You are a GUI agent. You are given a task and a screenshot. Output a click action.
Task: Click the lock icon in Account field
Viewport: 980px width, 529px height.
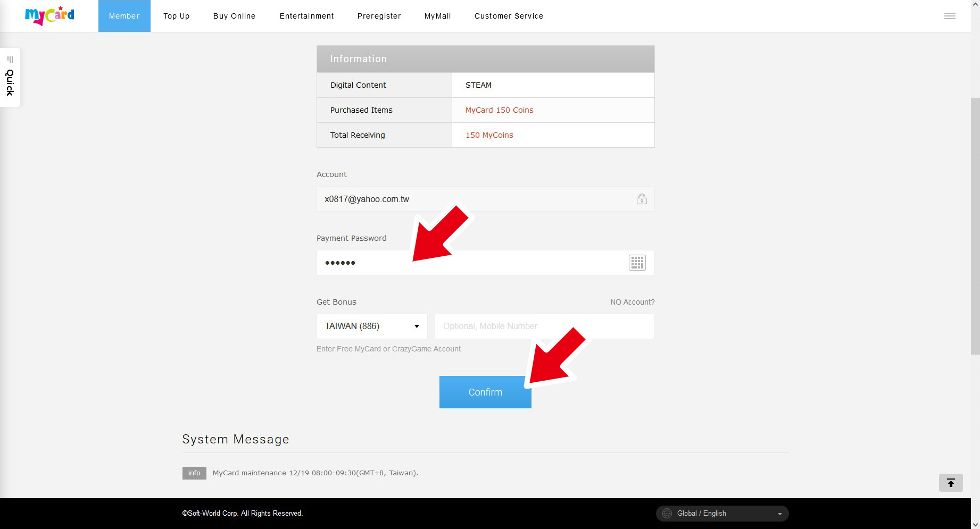642,199
